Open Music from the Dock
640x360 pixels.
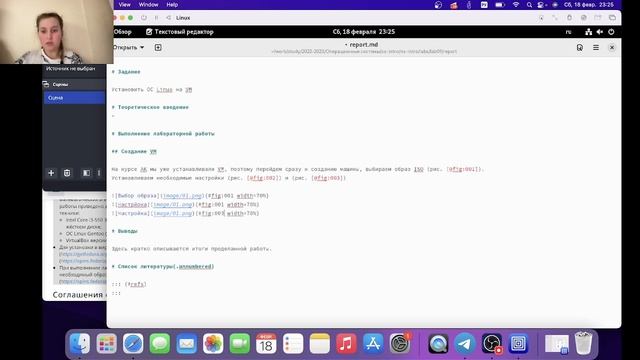(x=346, y=343)
